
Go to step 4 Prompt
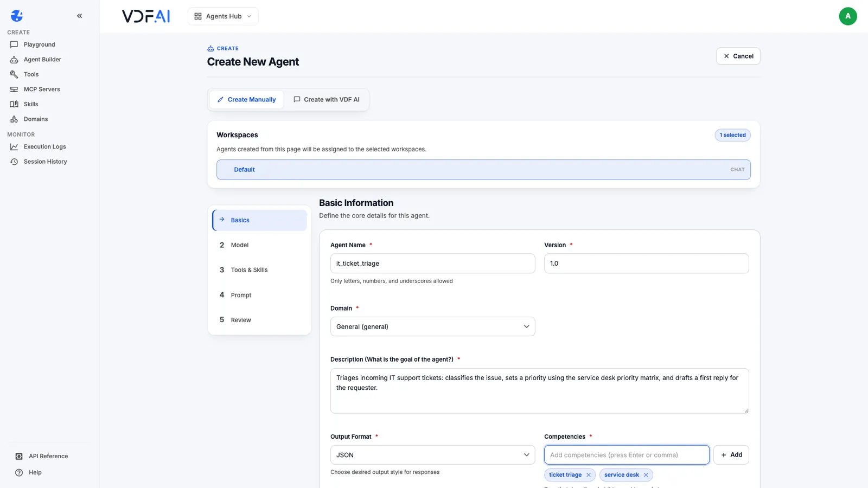pos(259,295)
